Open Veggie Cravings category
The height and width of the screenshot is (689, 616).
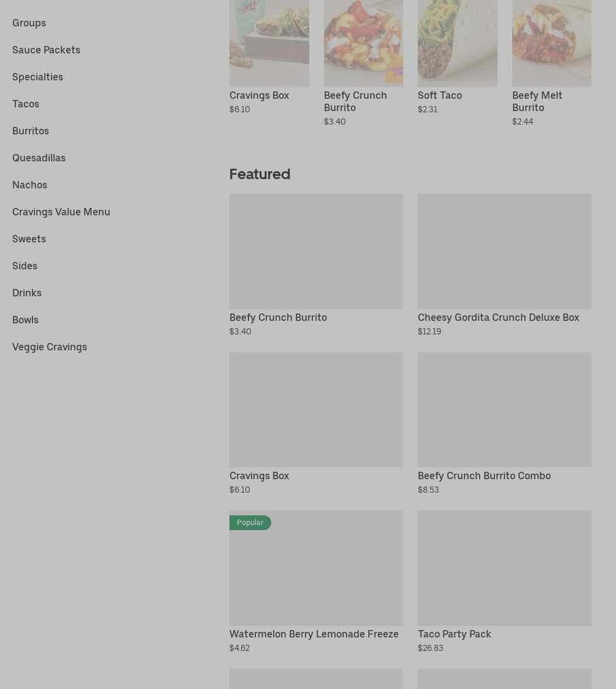coord(50,347)
